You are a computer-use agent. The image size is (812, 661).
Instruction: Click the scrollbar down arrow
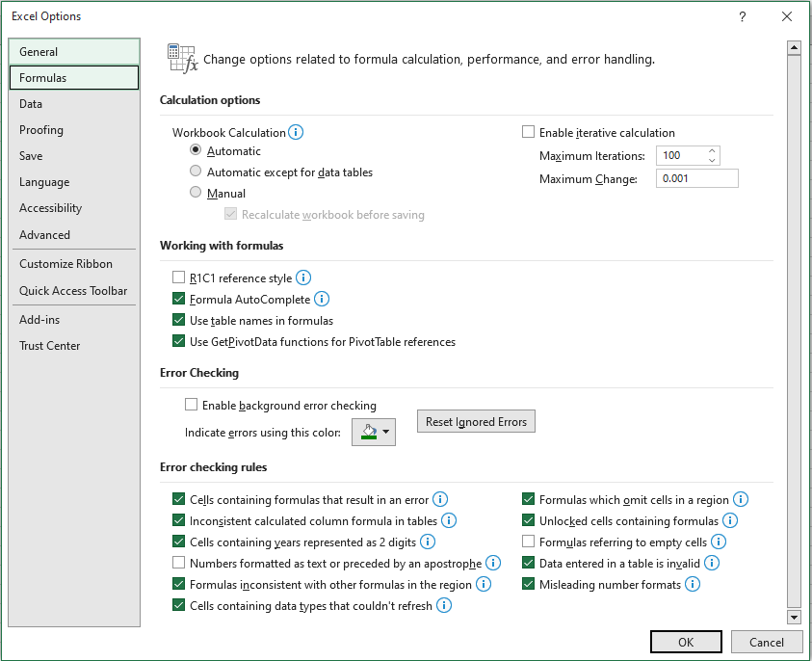point(794,617)
